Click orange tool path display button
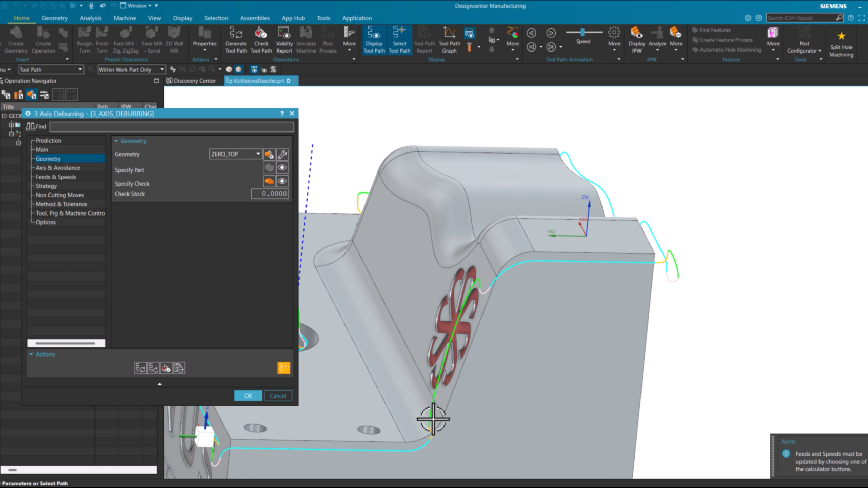This screenshot has width=868, height=488. coord(284,368)
